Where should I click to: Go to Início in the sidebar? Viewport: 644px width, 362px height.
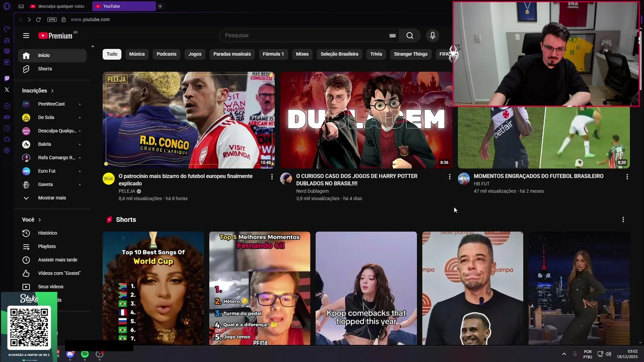pyautogui.click(x=52, y=55)
